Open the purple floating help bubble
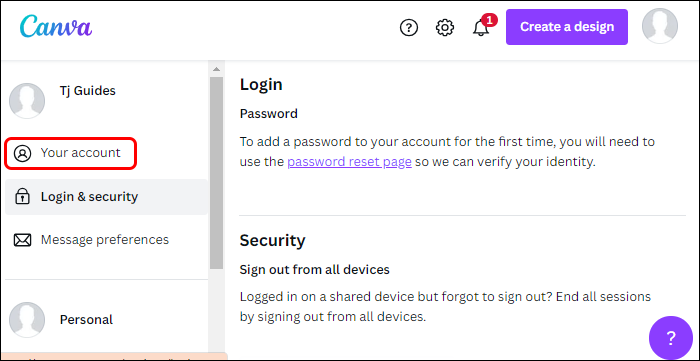This screenshot has height=361, width=700. (x=671, y=338)
